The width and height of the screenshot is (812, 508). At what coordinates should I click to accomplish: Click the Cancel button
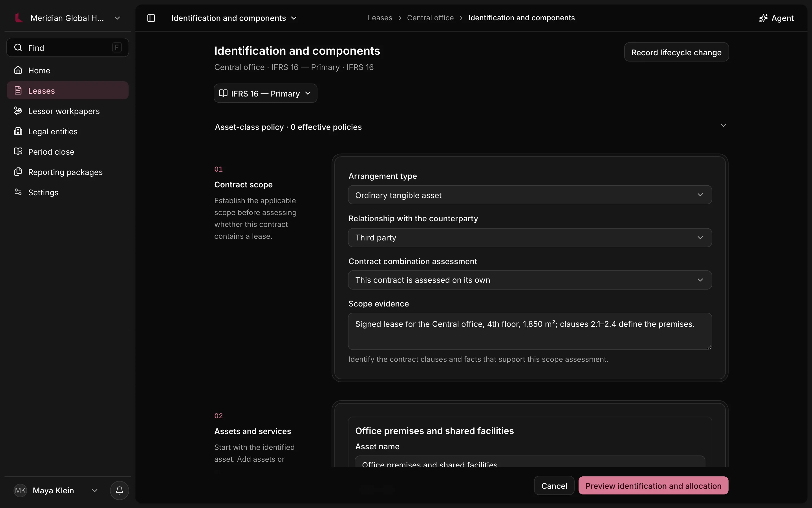point(554,485)
